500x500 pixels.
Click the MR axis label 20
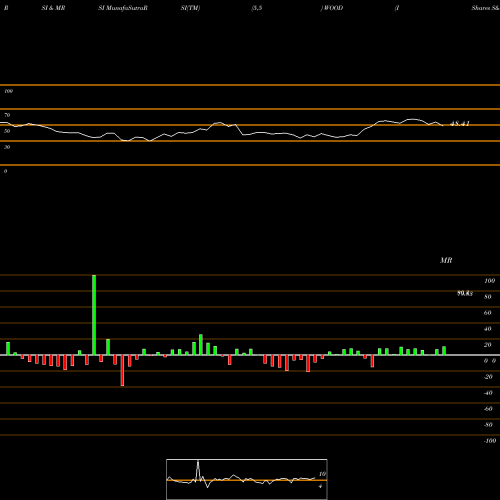[x=487, y=345]
